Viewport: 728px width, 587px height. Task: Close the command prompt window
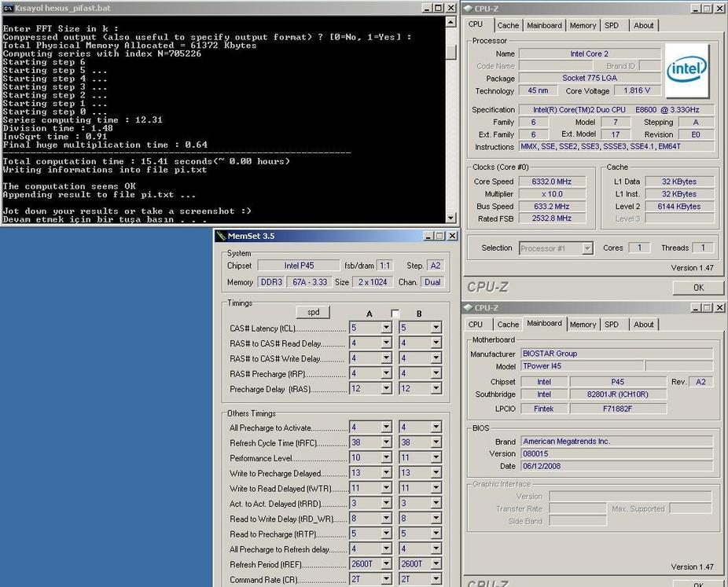(450, 8)
